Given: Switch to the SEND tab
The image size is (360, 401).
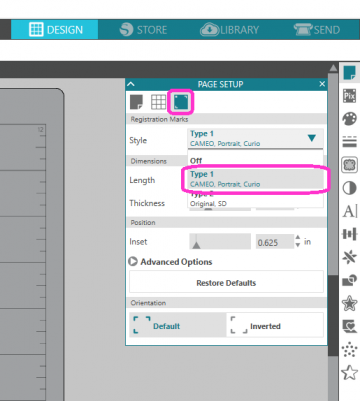Looking at the screenshot, I should (317, 30).
